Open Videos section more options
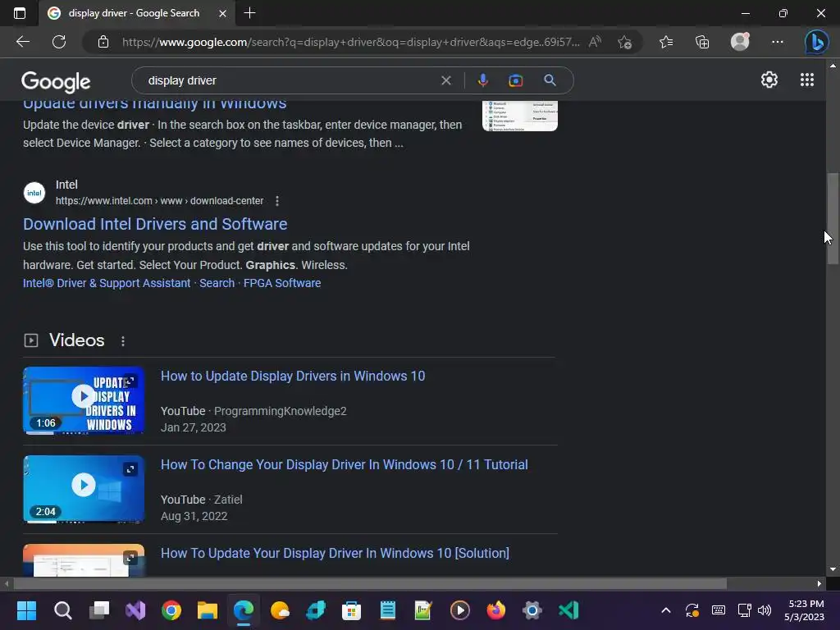840x630 pixels. [x=123, y=341]
